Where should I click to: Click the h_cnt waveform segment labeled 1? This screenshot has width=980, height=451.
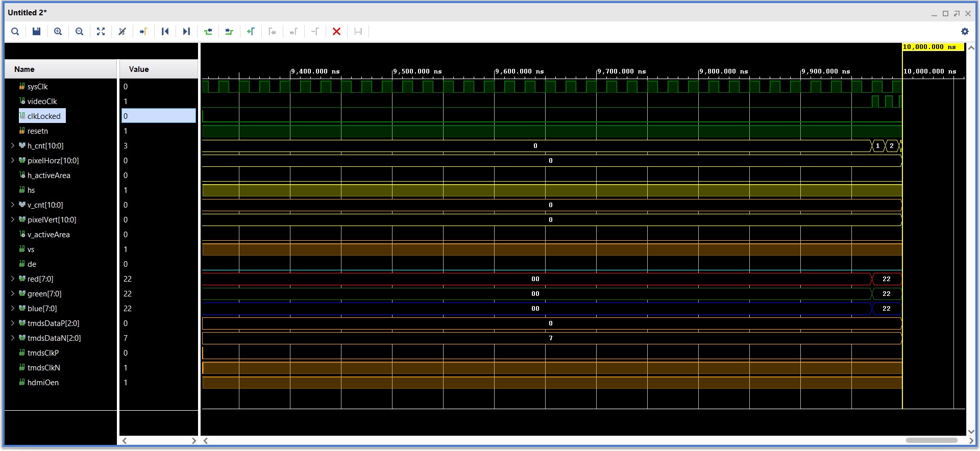pos(877,146)
